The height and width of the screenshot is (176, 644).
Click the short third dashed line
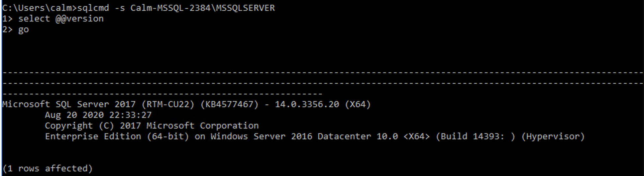point(163,94)
